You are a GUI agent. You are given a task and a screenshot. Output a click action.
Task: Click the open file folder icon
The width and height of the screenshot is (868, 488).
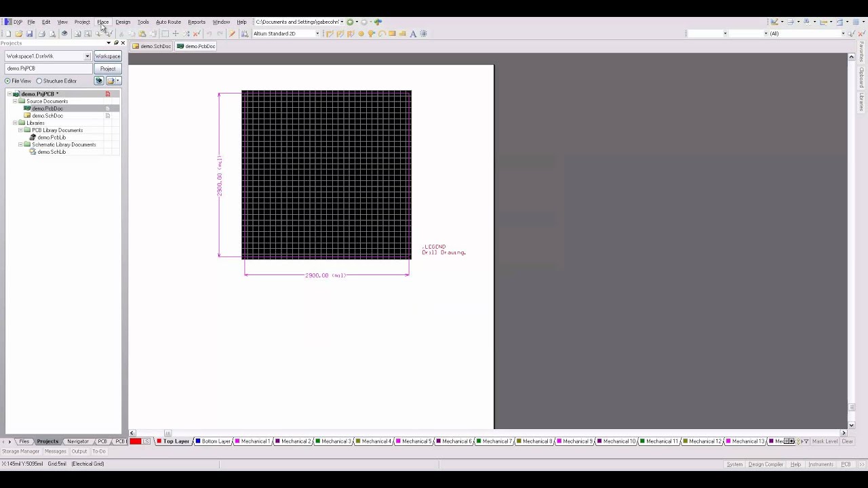(x=18, y=33)
